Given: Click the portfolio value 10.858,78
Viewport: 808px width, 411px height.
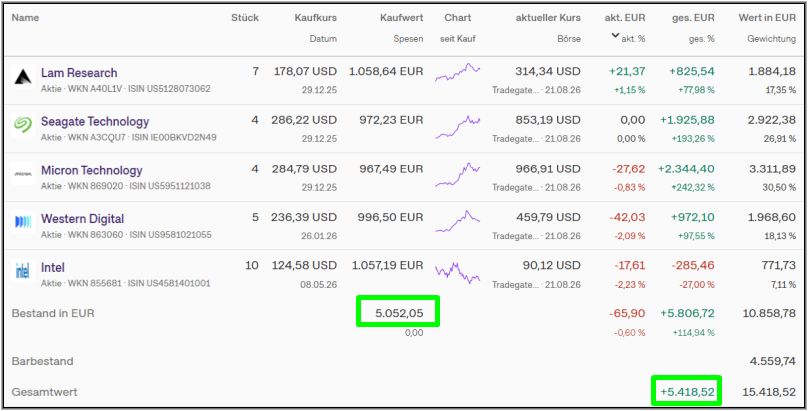Looking at the screenshot, I should click(x=769, y=313).
